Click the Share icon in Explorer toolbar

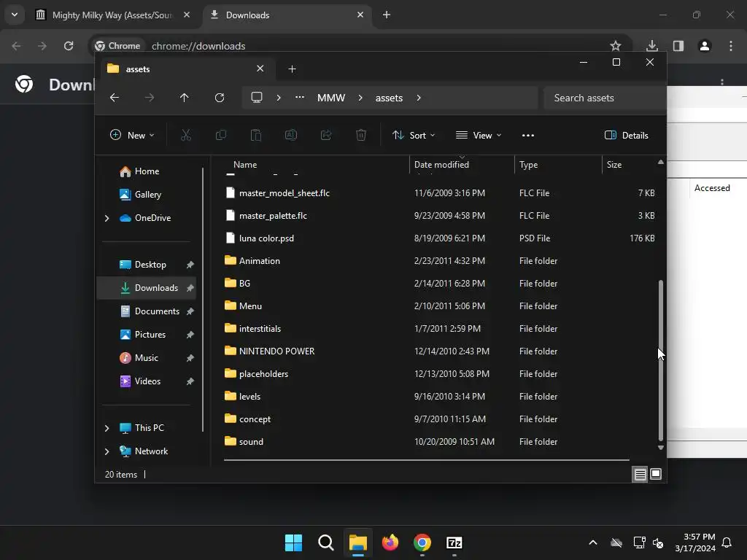[x=326, y=135]
